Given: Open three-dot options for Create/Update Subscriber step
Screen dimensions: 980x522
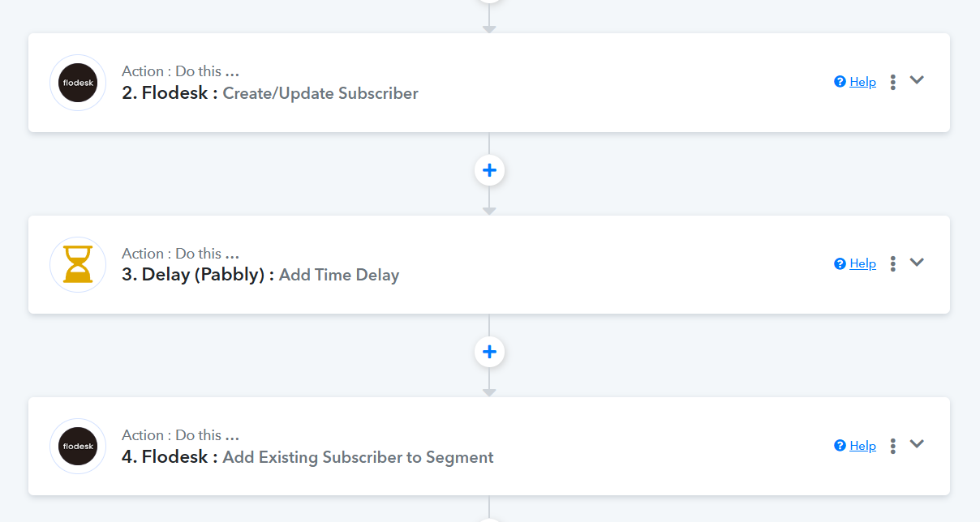Looking at the screenshot, I should [x=892, y=82].
